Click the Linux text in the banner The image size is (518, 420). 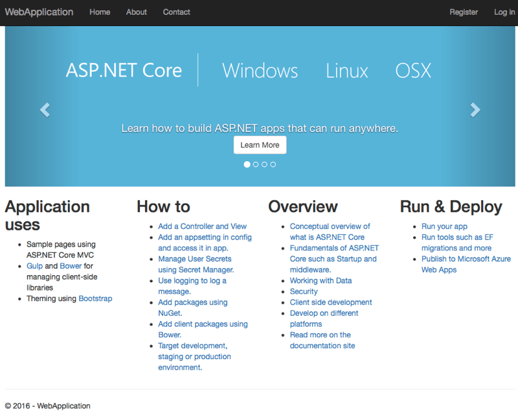click(347, 71)
